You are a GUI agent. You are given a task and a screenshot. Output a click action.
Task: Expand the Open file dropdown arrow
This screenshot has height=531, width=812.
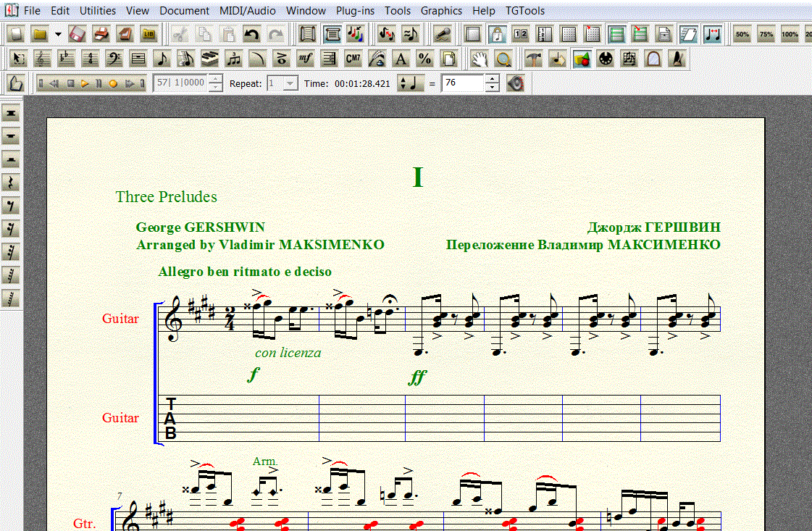tap(57, 34)
